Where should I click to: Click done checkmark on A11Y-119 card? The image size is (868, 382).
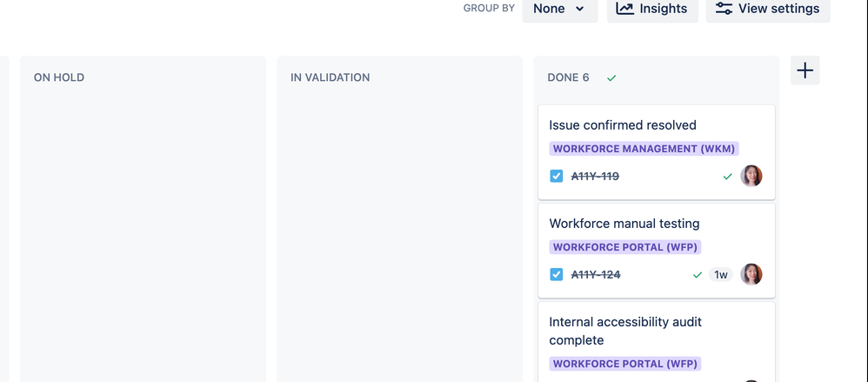pos(727,177)
